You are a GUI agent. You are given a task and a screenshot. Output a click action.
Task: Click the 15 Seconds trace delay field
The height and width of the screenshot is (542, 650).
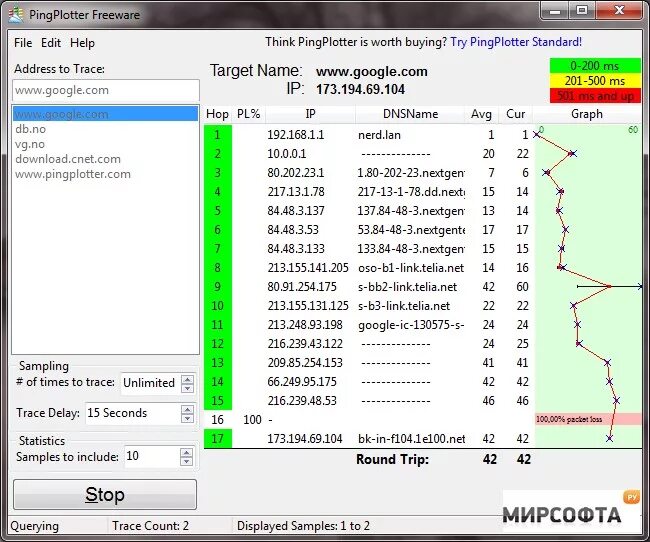pos(133,413)
